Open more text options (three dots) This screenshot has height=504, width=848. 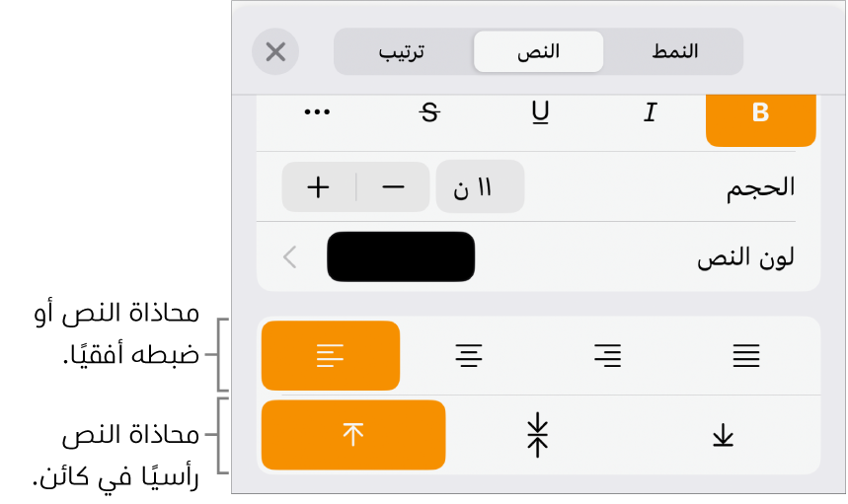tap(317, 113)
